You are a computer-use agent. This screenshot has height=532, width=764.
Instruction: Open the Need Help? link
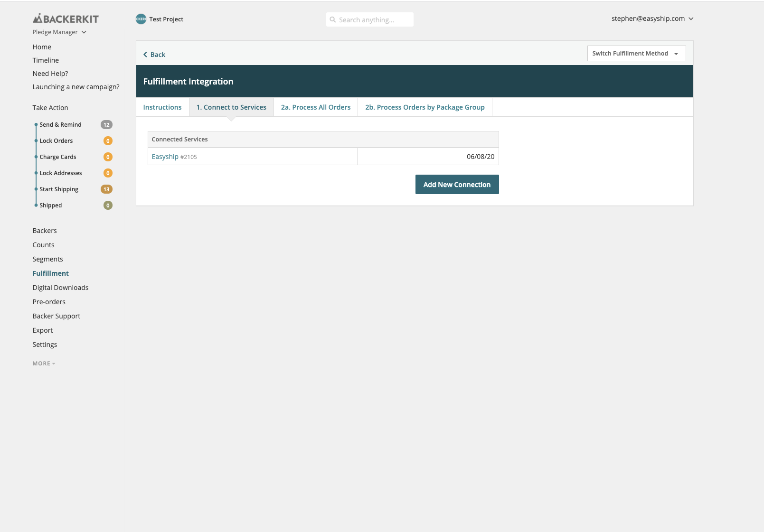coord(50,74)
